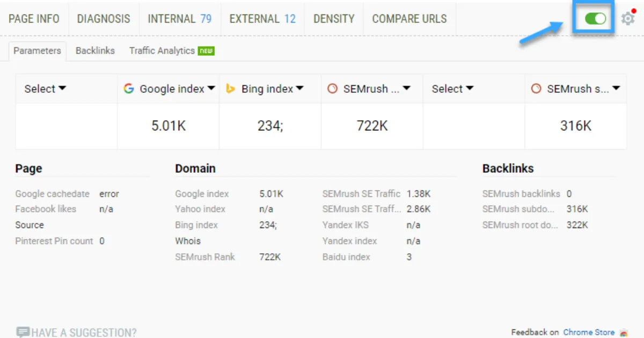Image resolution: width=644 pixels, height=338 pixels.
Task: Expand the SEMrush dropdown above 722K
Action: [370, 89]
